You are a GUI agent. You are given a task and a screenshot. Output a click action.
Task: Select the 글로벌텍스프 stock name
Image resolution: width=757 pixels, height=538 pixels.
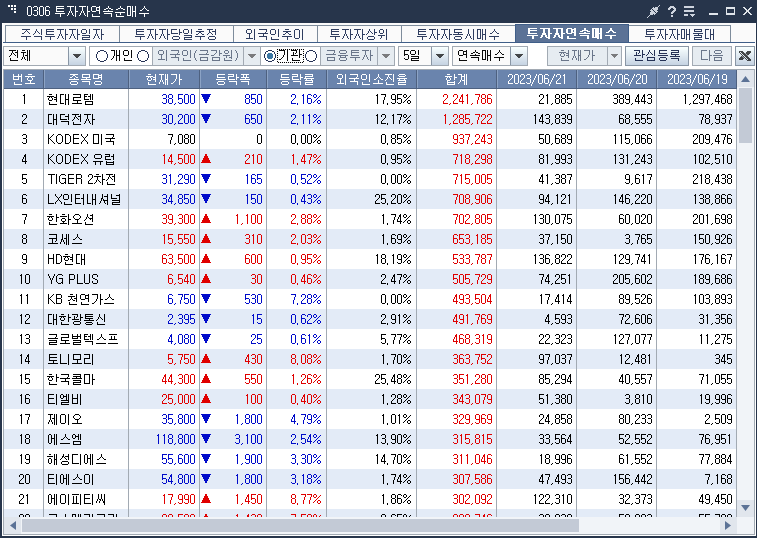[x=83, y=339]
